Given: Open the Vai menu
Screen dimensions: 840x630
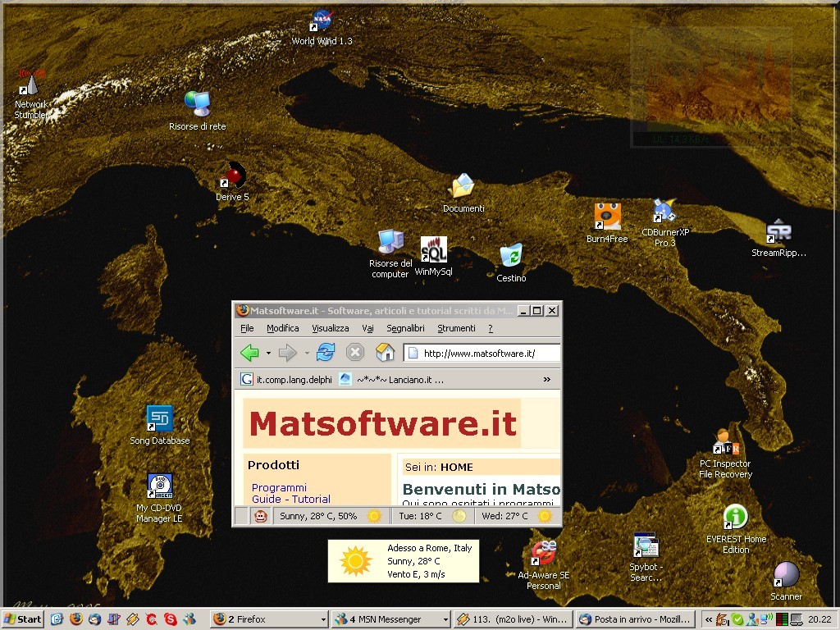Looking at the screenshot, I should coord(367,328).
